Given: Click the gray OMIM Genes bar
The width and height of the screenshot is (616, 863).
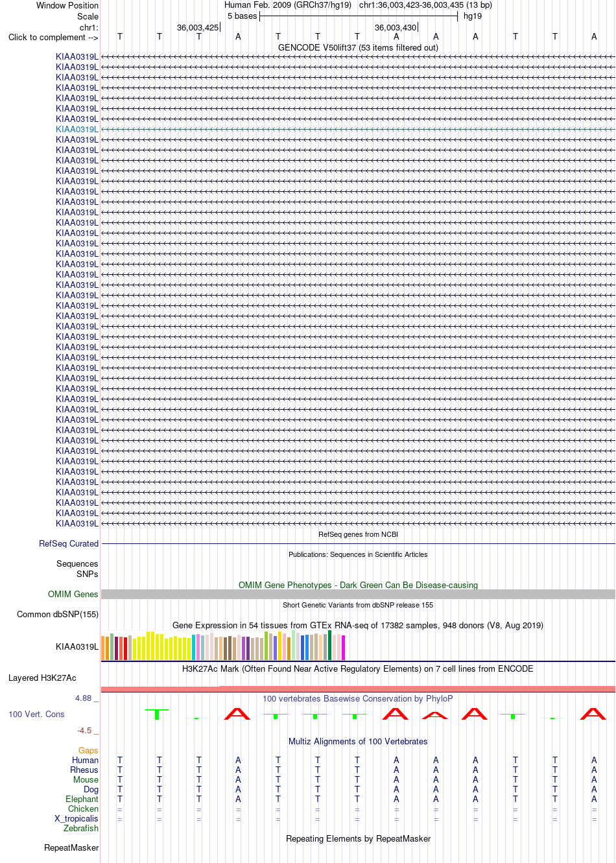Looking at the screenshot, I should pyautogui.click(x=358, y=594).
